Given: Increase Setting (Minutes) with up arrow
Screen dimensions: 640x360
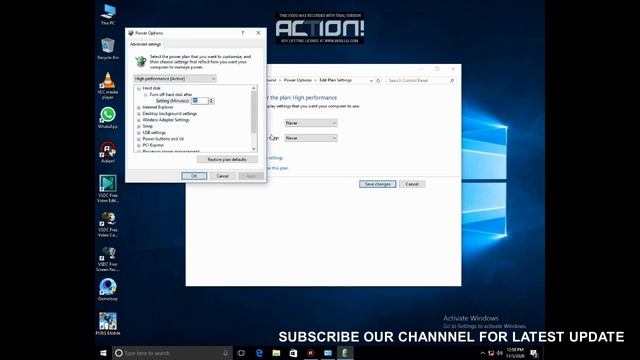Looking at the screenshot, I should (x=211, y=99).
